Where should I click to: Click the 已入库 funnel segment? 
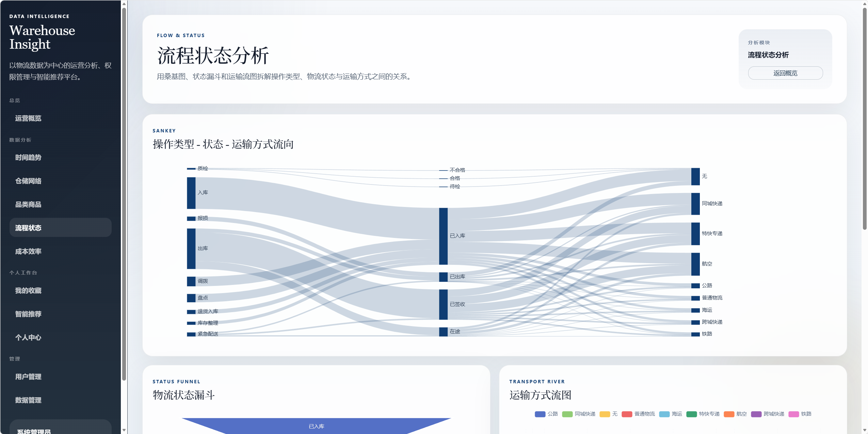[x=316, y=426]
